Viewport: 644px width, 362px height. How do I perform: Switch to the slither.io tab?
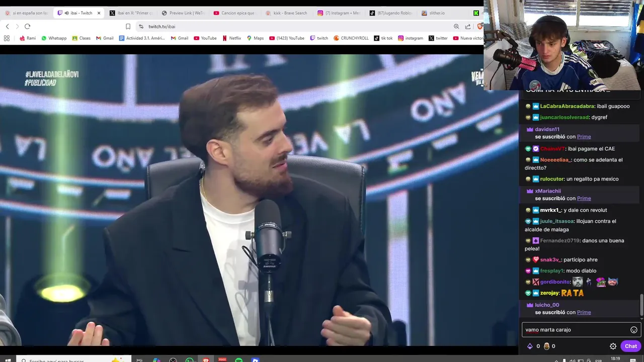pyautogui.click(x=442, y=13)
